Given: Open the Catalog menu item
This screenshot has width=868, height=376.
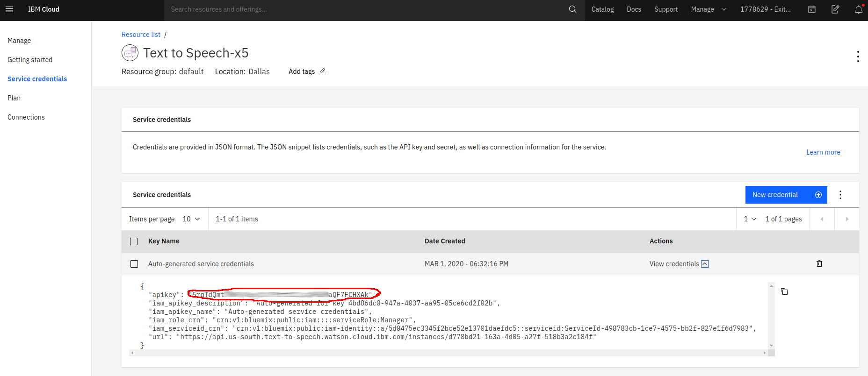Looking at the screenshot, I should [602, 9].
